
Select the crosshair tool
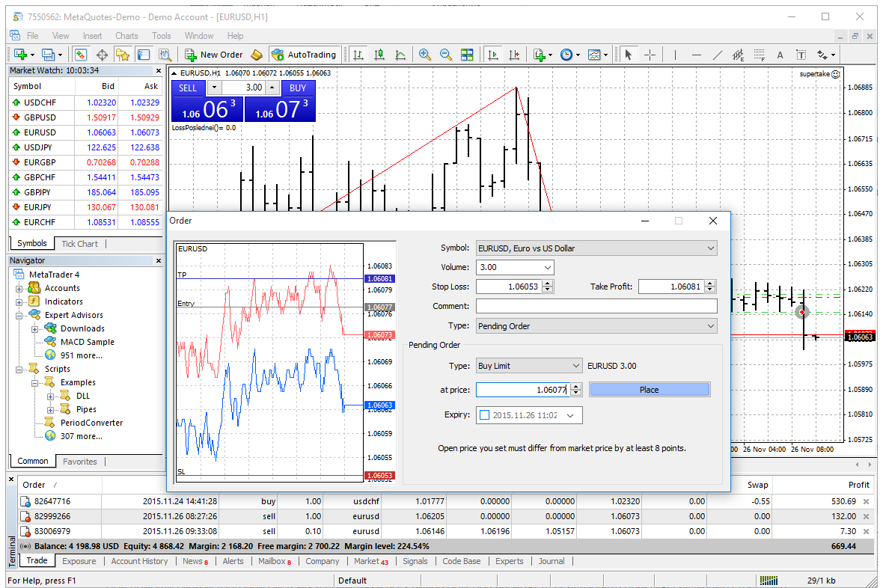pyautogui.click(x=650, y=55)
